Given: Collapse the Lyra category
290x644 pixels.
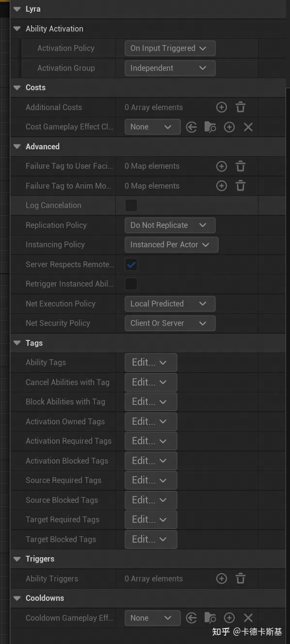Looking at the screenshot, I should click(17, 9).
